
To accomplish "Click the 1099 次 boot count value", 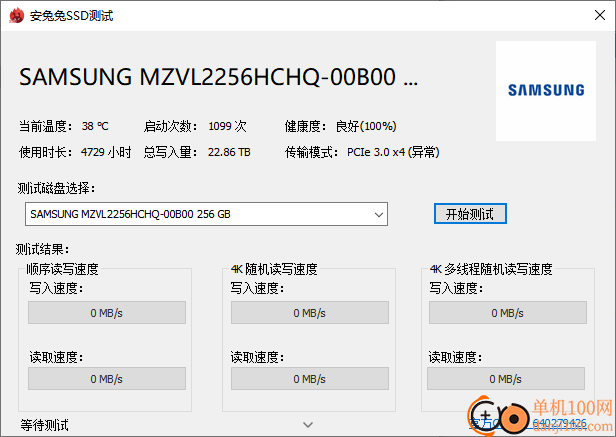I will click(x=227, y=126).
